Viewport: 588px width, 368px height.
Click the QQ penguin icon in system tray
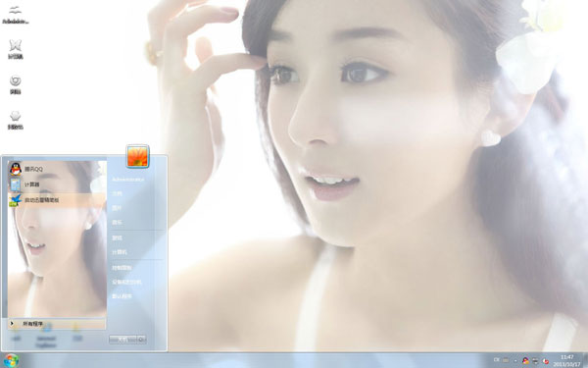click(x=525, y=360)
